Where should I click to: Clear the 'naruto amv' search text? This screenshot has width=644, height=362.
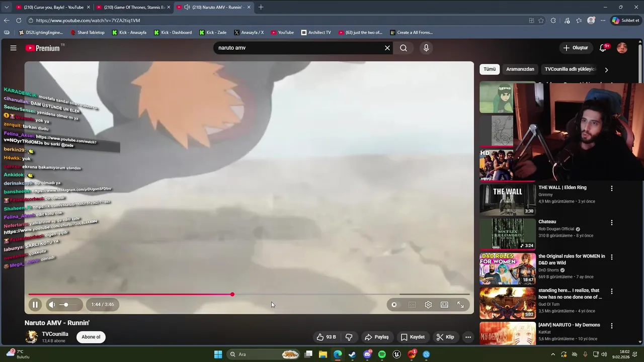[387, 48]
